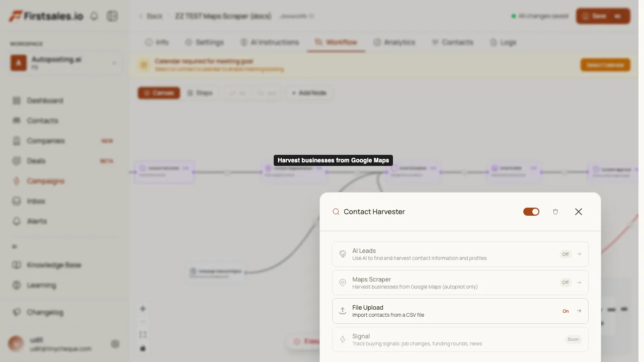Switch to Steps view
This screenshot has height=362, width=644.
point(200,93)
